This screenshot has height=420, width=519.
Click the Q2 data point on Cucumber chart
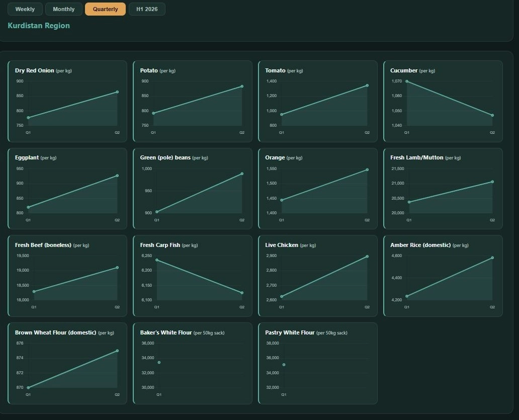492,116
